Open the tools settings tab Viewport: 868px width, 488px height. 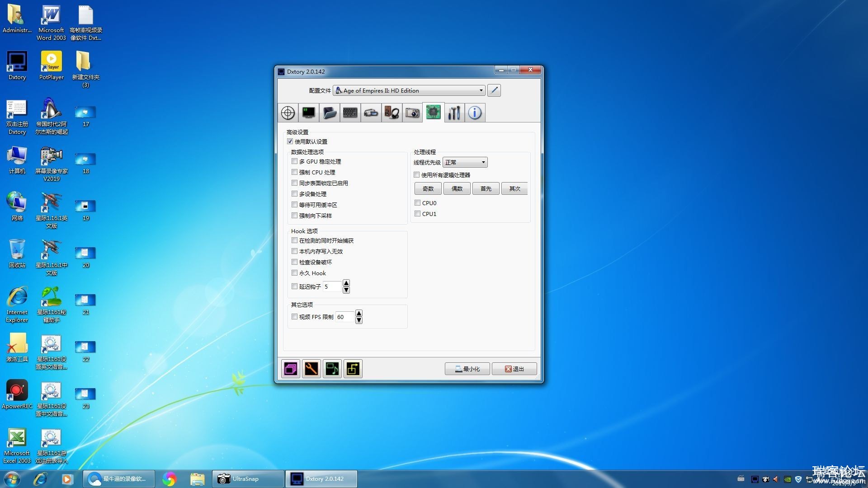click(454, 113)
